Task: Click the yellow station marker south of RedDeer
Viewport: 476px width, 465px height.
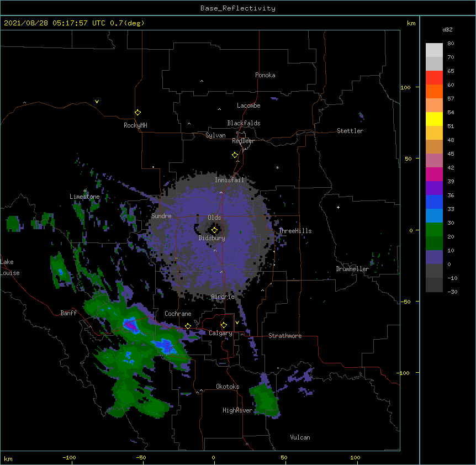Action: point(235,155)
